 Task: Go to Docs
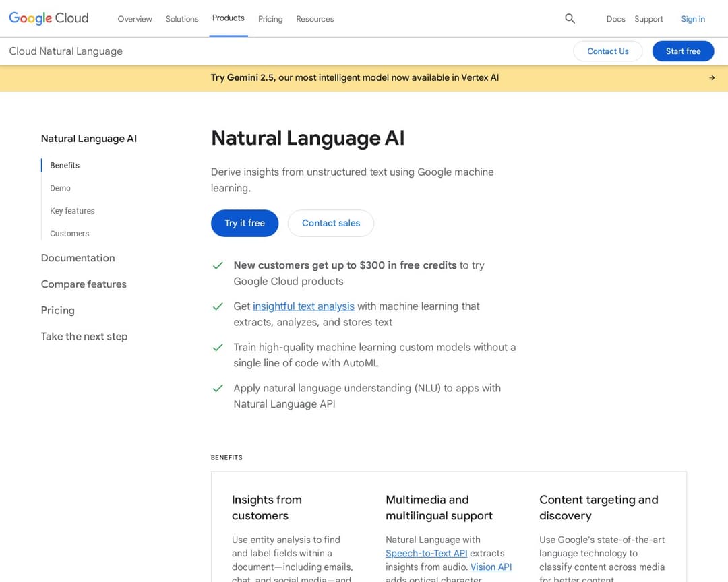click(615, 19)
